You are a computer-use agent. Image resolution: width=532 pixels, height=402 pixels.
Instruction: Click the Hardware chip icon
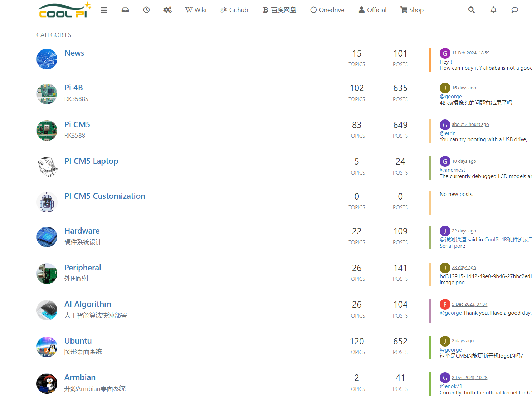[x=47, y=237]
